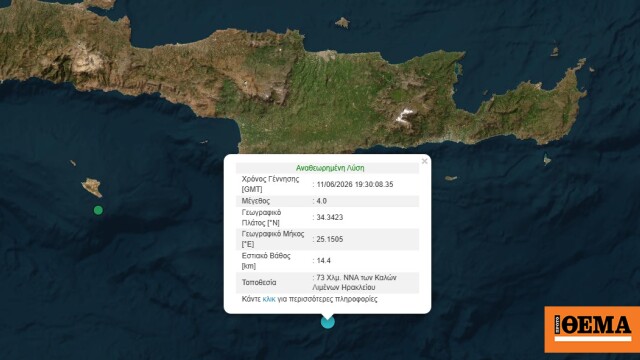Click the origin time value '11/08/2026 19:30:08.35'
The width and height of the screenshot is (640, 360).
tap(355, 184)
